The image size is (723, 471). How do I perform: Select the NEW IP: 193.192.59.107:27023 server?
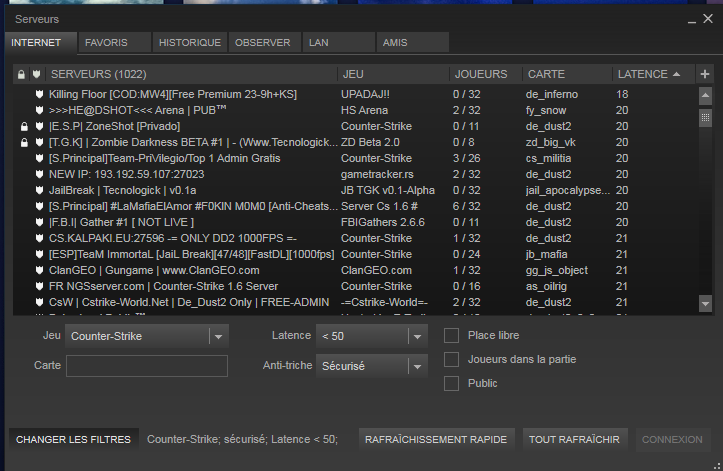126,174
